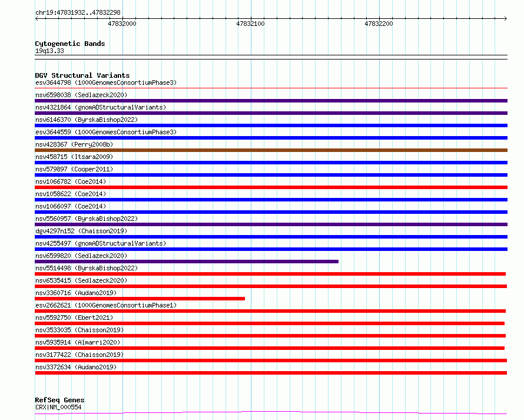This screenshot has width=524, height=420.
Task: Click the right arrow of the ruler
Action: (x=506, y=18)
